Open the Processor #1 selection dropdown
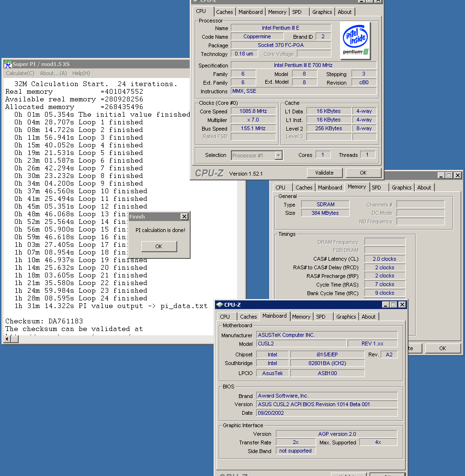This screenshot has width=465, height=476. pyautogui.click(x=278, y=155)
